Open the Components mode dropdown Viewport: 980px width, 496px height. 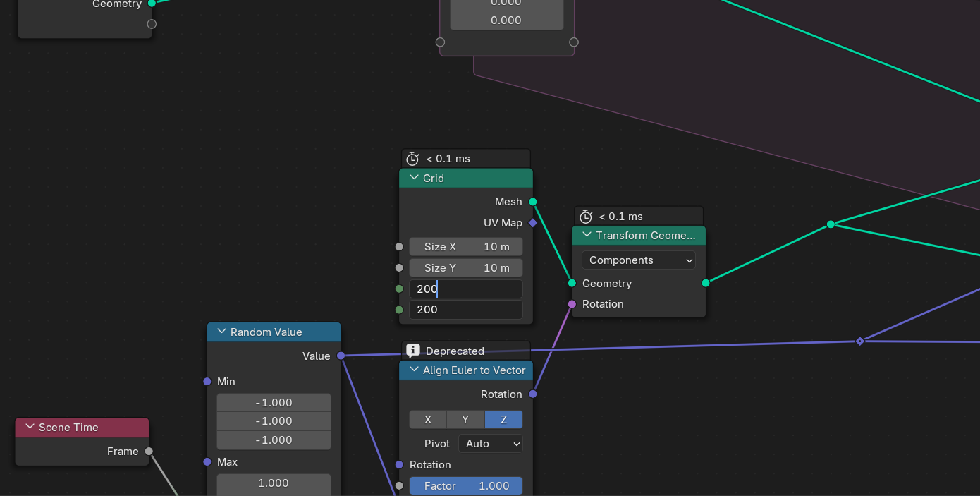639,260
